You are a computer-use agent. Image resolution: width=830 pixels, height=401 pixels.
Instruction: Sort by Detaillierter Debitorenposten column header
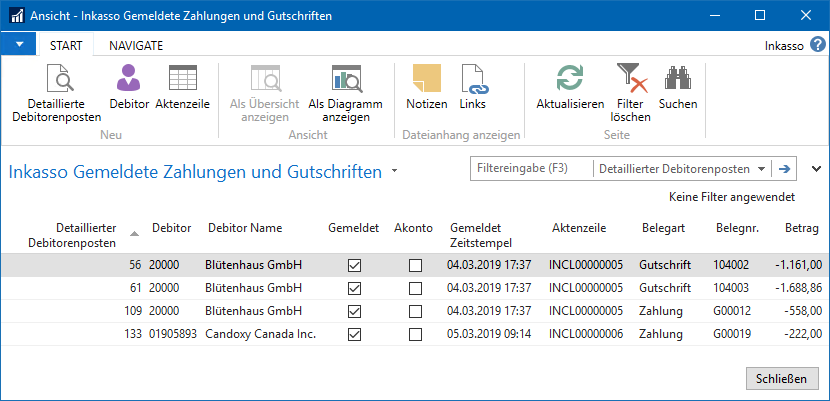(x=72, y=235)
